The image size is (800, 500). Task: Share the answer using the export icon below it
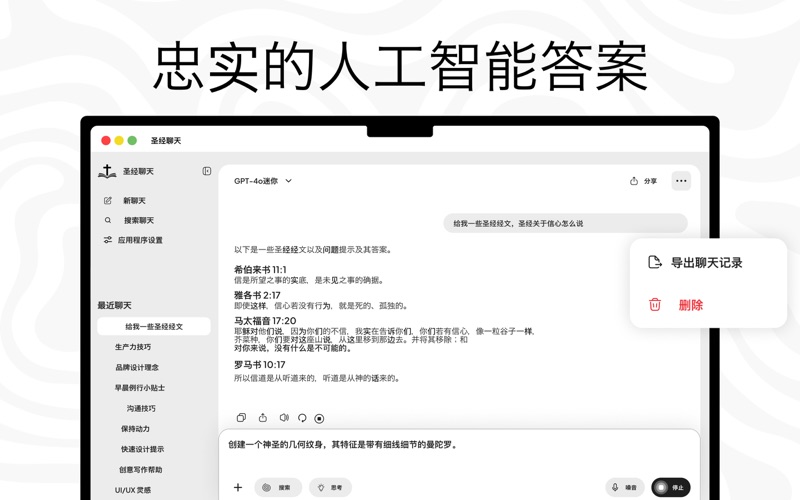tap(263, 418)
